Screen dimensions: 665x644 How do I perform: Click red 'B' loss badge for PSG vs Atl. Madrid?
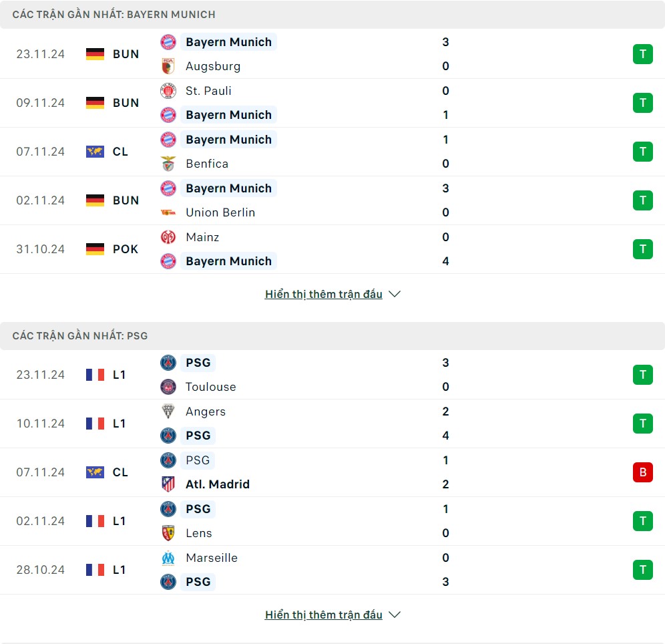pyautogui.click(x=642, y=472)
